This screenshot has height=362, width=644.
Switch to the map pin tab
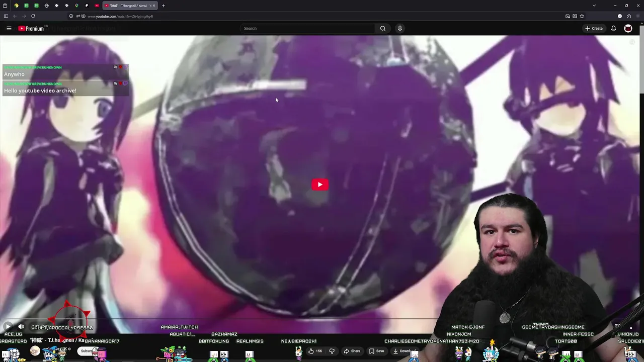pos(76,6)
